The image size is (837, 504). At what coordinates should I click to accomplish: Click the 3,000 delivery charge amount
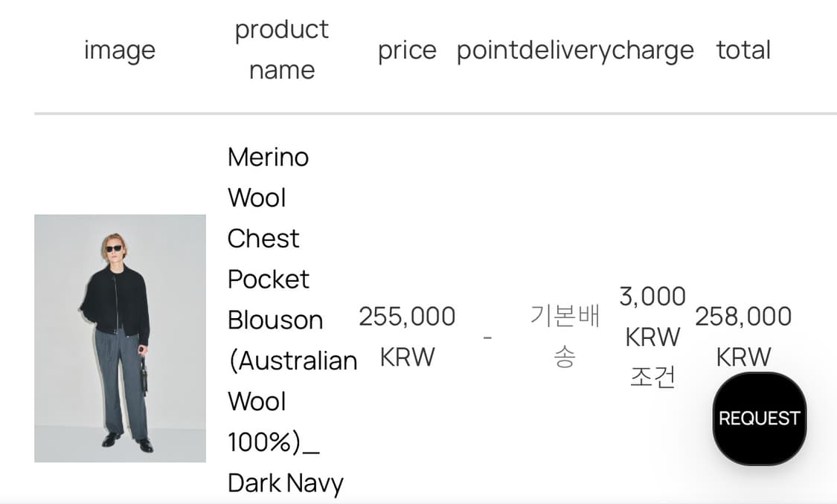652,297
